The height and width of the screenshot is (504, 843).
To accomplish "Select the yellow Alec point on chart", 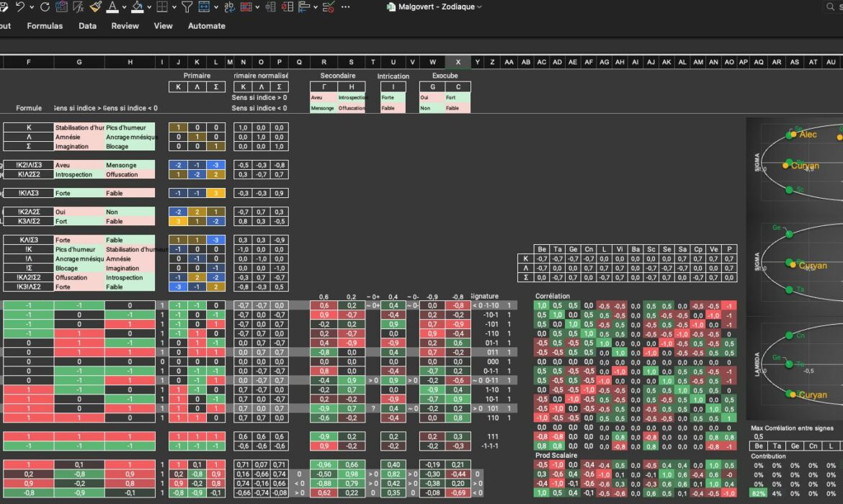I will [793, 135].
